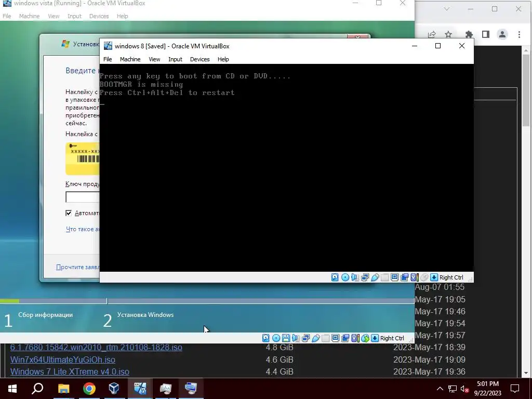Click mouse integration indicator in windows 8 status bar
Screen dimensions: 532x399
pos(424,277)
